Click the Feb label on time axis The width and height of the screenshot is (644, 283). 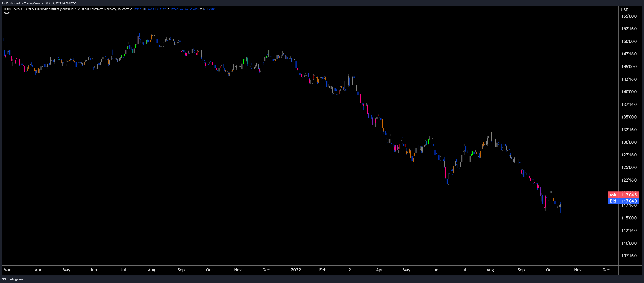point(323,270)
